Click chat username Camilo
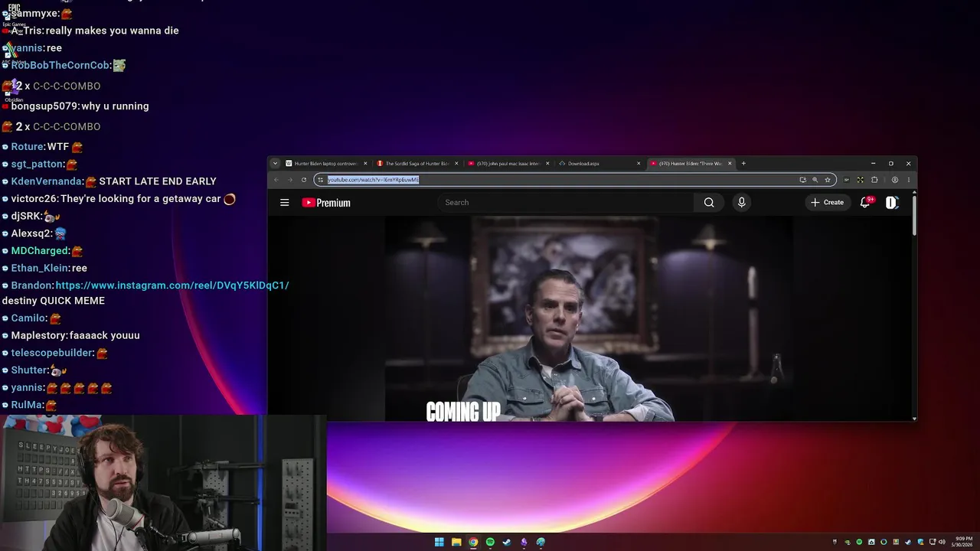 click(x=28, y=318)
